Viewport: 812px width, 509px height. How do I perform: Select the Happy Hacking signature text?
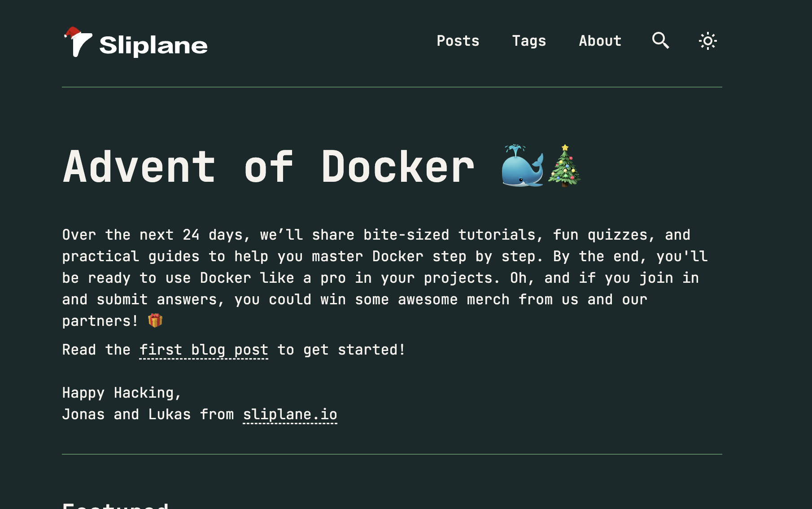[x=122, y=393]
